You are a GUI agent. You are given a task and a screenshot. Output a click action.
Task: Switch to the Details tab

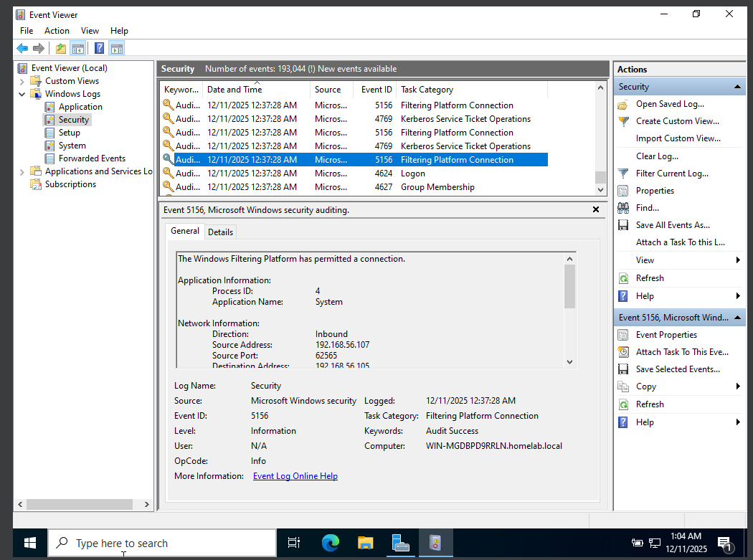click(220, 232)
